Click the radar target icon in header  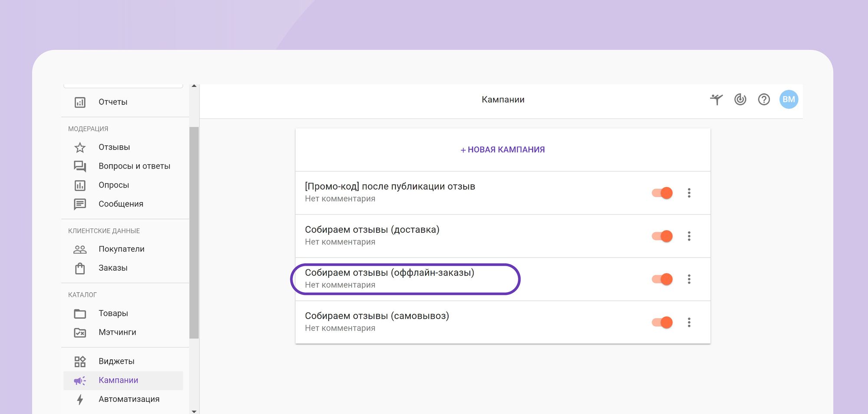740,100
